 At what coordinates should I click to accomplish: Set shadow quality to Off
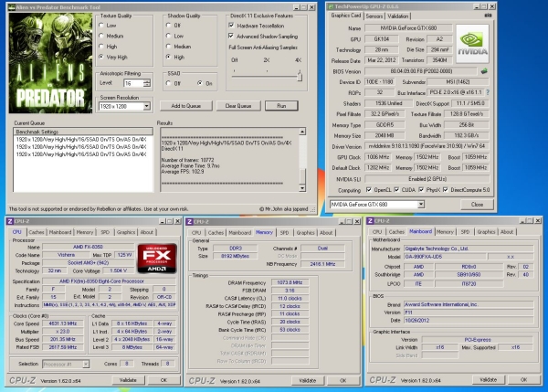click(x=168, y=26)
